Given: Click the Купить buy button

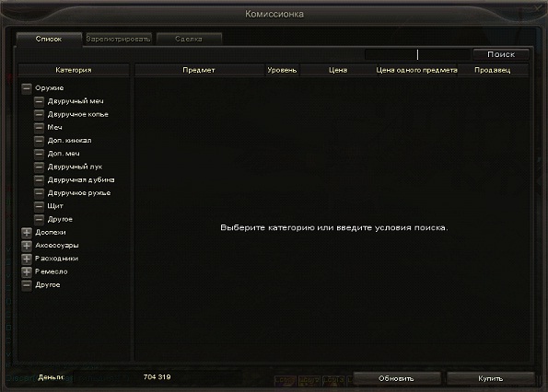Looking at the screenshot, I should coord(491,378).
